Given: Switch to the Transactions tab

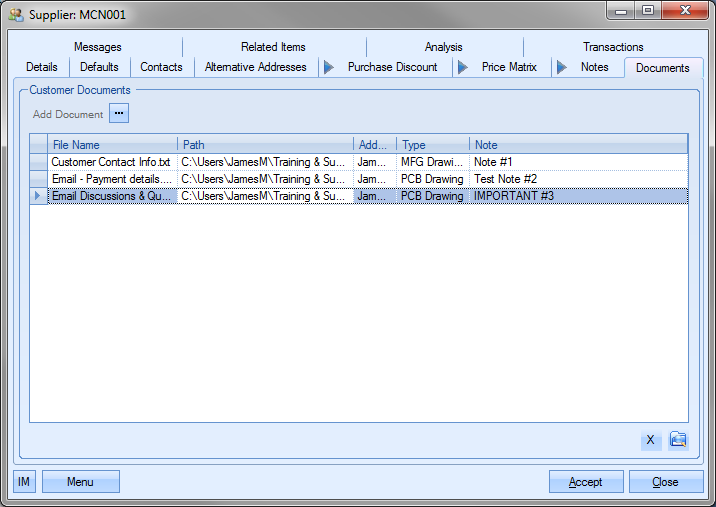Looking at the screenshot, I should [x=613, y=47].
